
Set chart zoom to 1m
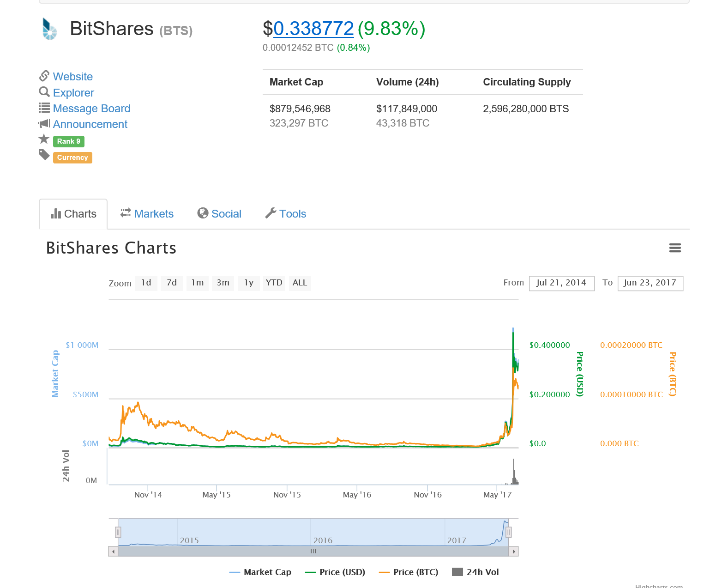click(198, 283)
